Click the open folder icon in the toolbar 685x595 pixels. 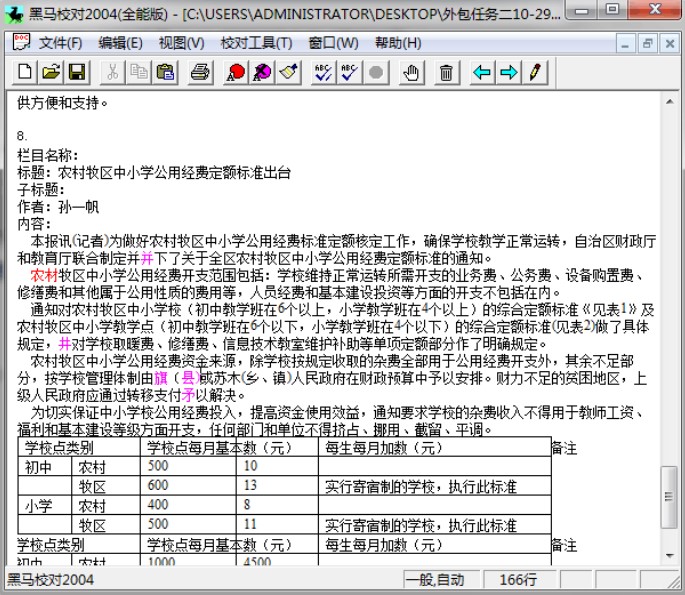pyautogui.click(x=50, y=72)
